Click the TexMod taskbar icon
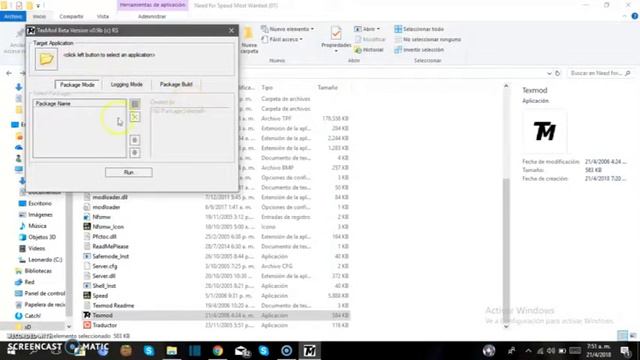This screenshot has width=640, height=360. pyautogui.click(x=309, y=351)
